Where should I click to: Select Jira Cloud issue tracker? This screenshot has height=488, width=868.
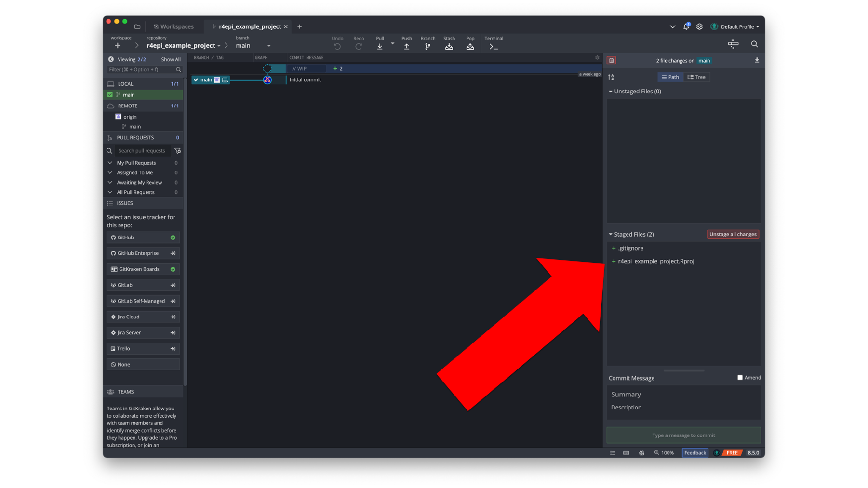tap(143, 317)
